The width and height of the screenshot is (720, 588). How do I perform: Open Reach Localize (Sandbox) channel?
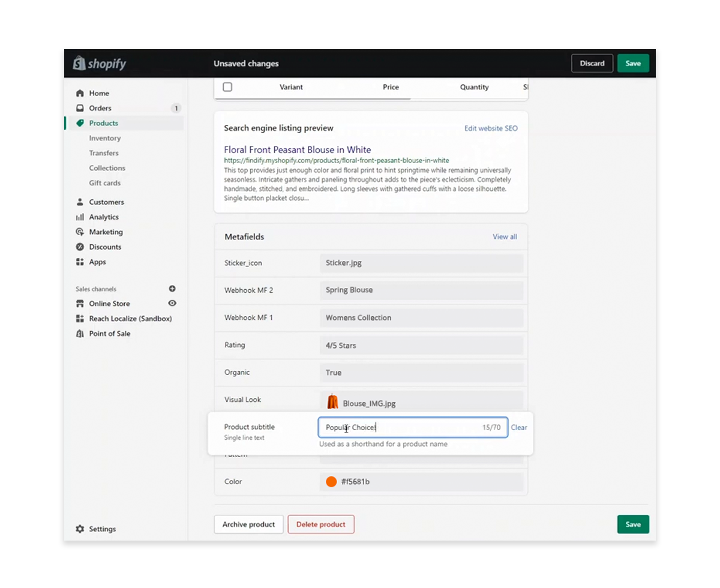click(x=131, y=319)
